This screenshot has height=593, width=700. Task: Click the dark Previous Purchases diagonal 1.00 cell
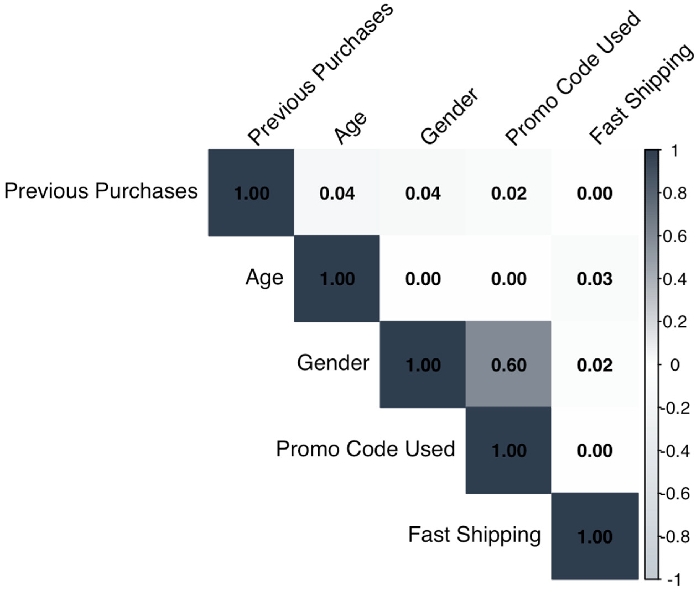point(251,193)
